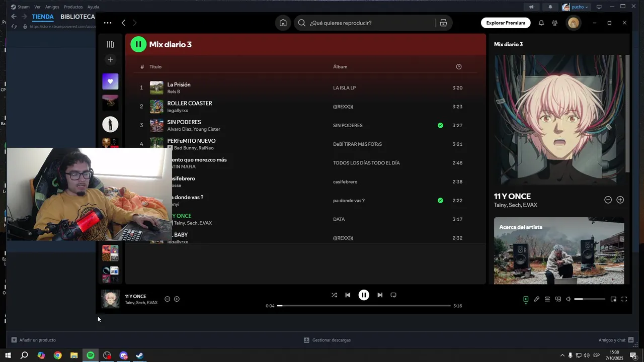The height and width of the screenshot is (362, 644).
Task: Open lyrics microphone icon
Action: point(536,299)
